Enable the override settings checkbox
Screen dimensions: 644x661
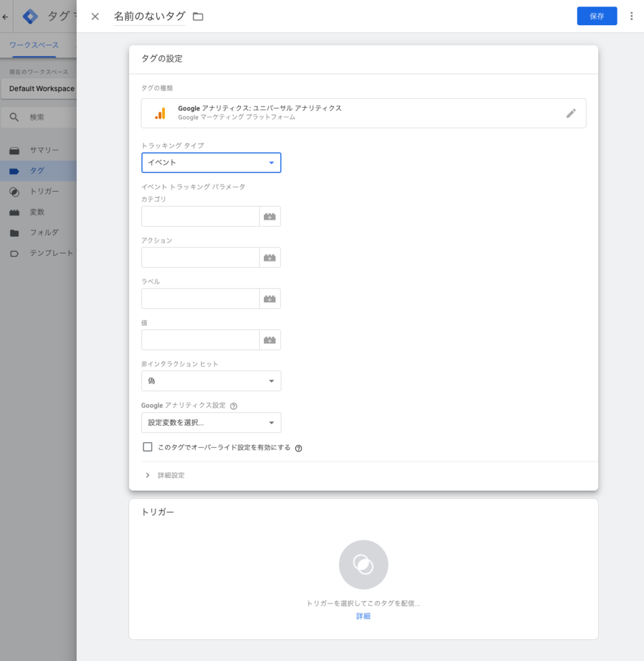click(x=148, y=447)
